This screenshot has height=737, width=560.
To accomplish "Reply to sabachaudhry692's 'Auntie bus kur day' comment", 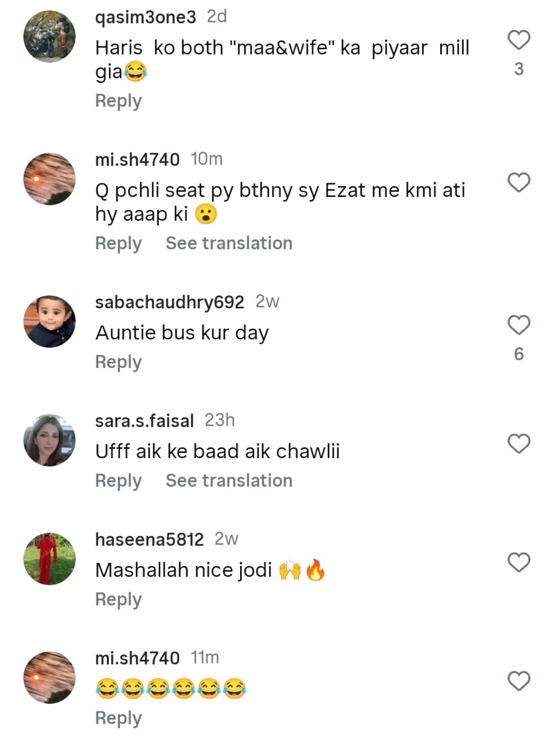I will coord(118,362).
